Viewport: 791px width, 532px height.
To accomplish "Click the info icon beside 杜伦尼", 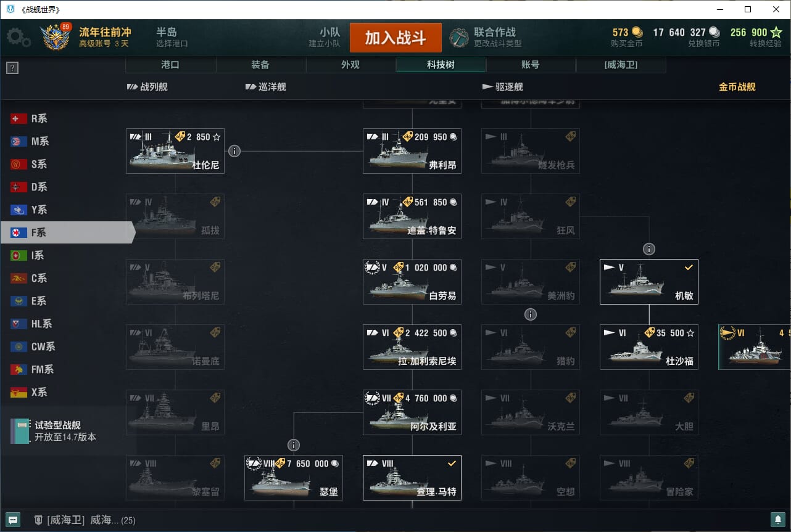I will point(234,150).
